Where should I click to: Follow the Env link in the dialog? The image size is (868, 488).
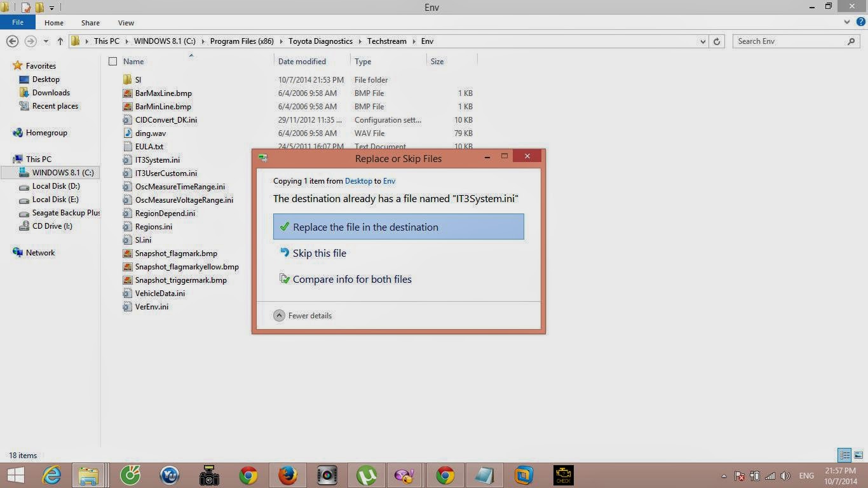tap(389, 181)
